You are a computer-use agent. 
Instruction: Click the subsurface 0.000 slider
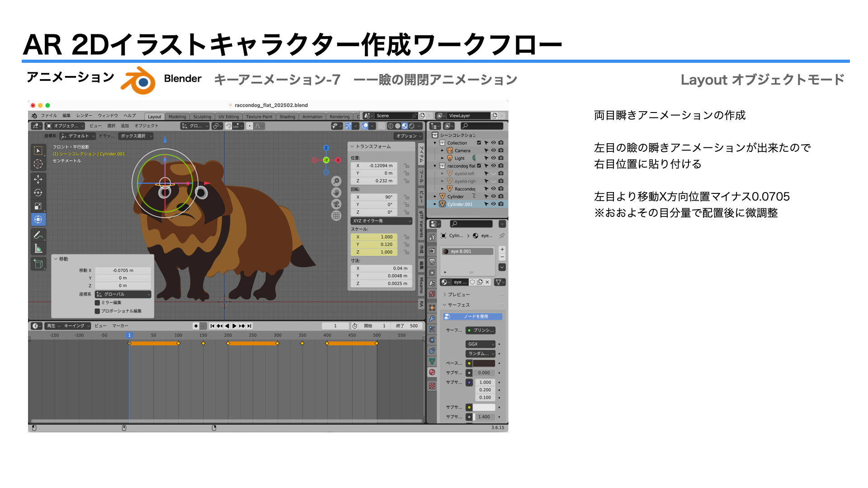pyautogui.click(x=484, y=373)
